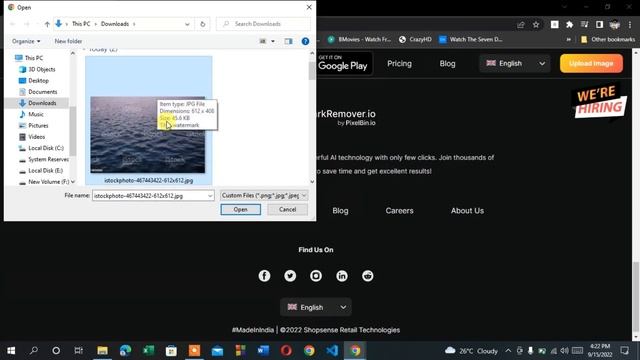Cancel the Open file dialog
Viewport: 640px width, 360px height.
pos(287,209)
